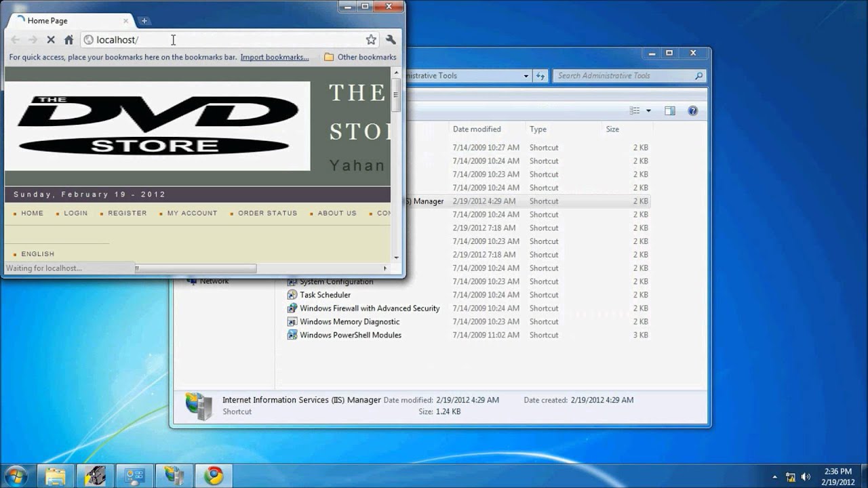Viewport: 868px width, 488px height.
Task: Bookmark this page with the star icon
Action: [x=371, y=40]
